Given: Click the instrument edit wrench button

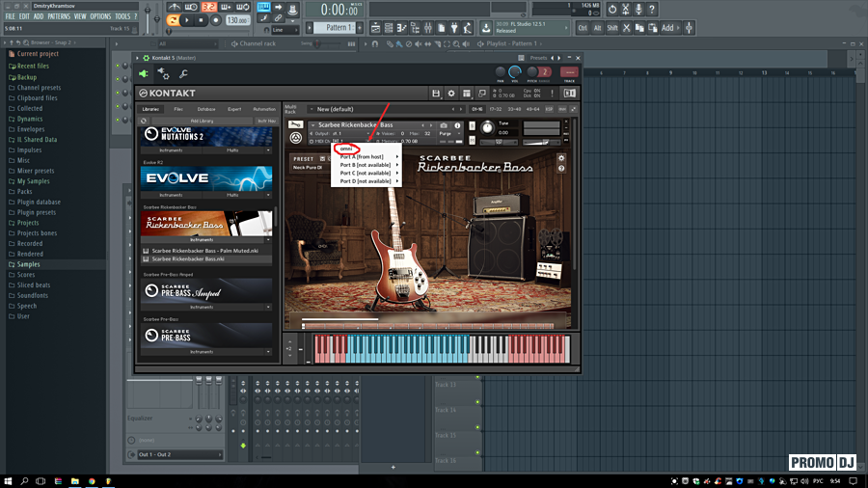Looking at the screenshot, I should pyautogui.click(x=294, y=125).
